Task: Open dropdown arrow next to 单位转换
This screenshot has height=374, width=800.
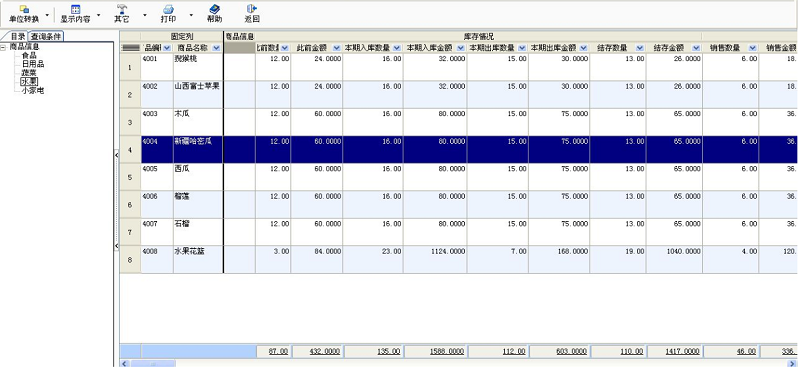Action: point(47,15)
